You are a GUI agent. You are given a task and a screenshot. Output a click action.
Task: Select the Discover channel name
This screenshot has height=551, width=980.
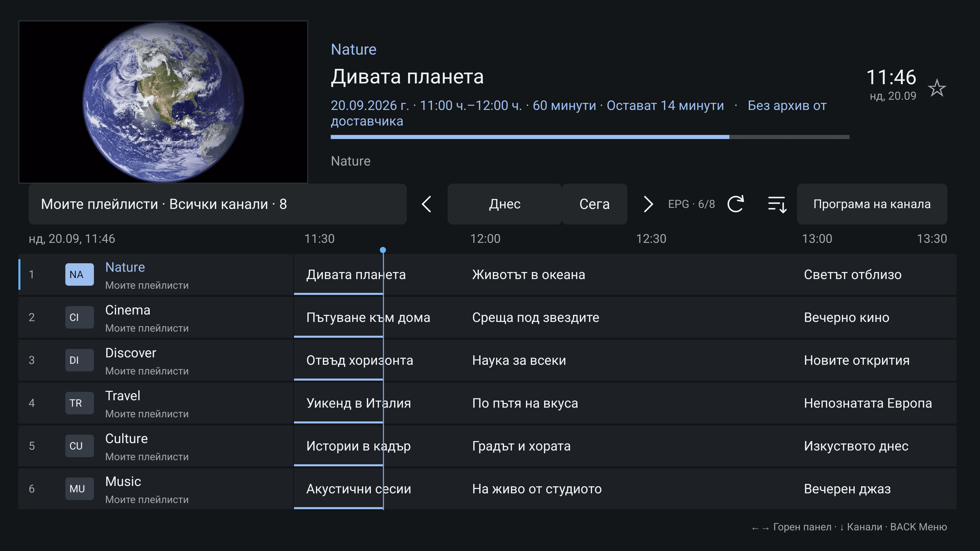click(x=131, y=353)
